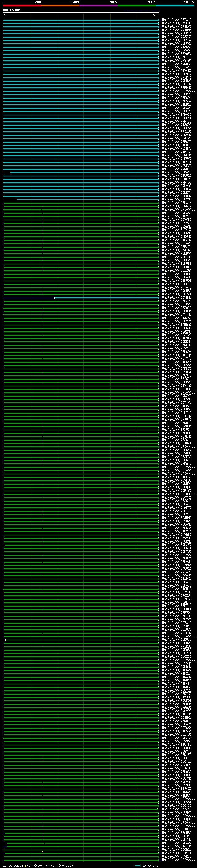Select label UniRef100_B1FGN1
197x868 pixels.
176,233
